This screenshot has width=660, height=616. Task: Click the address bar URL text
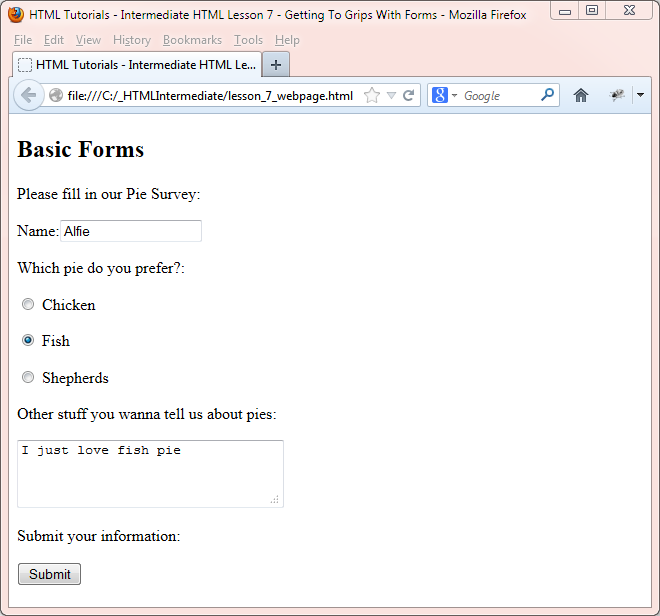210,96
